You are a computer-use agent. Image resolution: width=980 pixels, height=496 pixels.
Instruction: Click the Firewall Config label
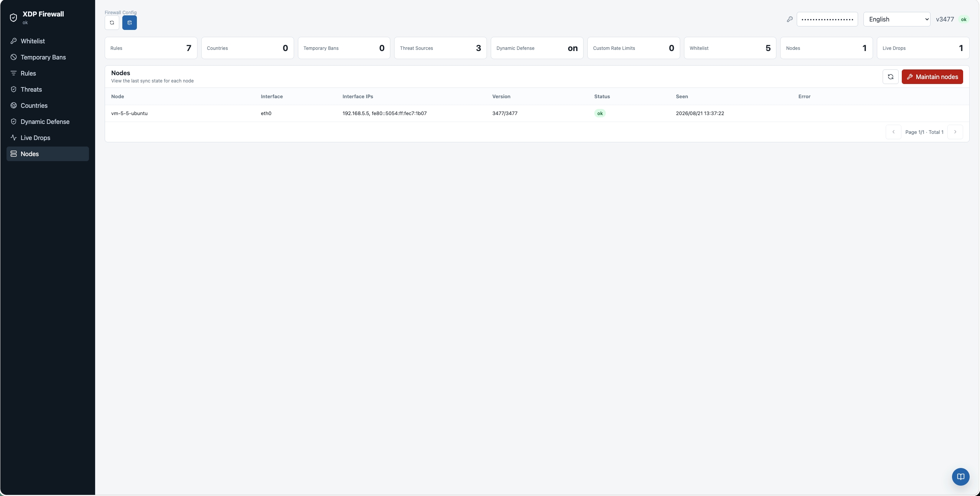coord(120,12)
